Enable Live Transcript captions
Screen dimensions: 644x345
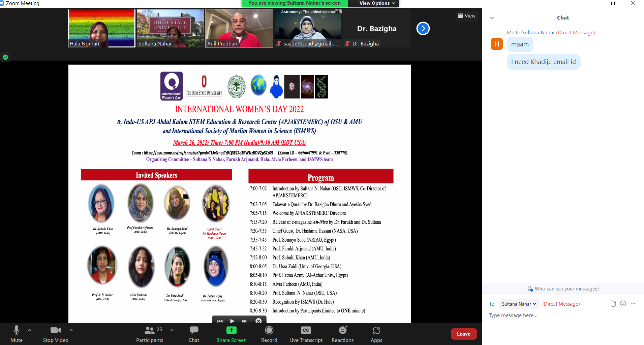pyautogui.click(x=306, y=334)
